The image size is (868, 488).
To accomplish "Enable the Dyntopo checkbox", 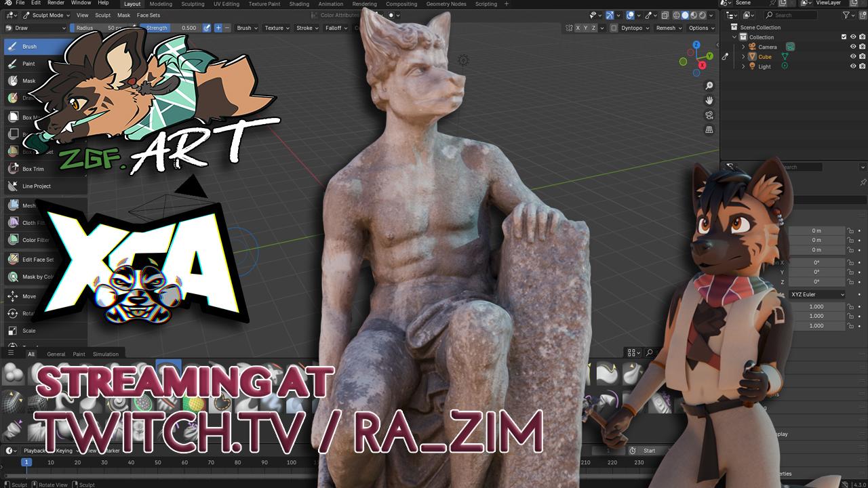I will 614,28.
